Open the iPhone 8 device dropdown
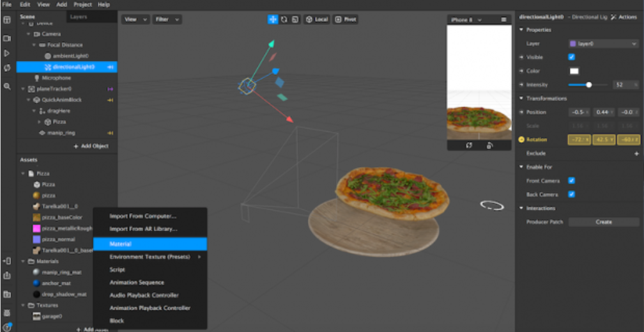This screenshot has width=644, height=332. coord(466,20)
